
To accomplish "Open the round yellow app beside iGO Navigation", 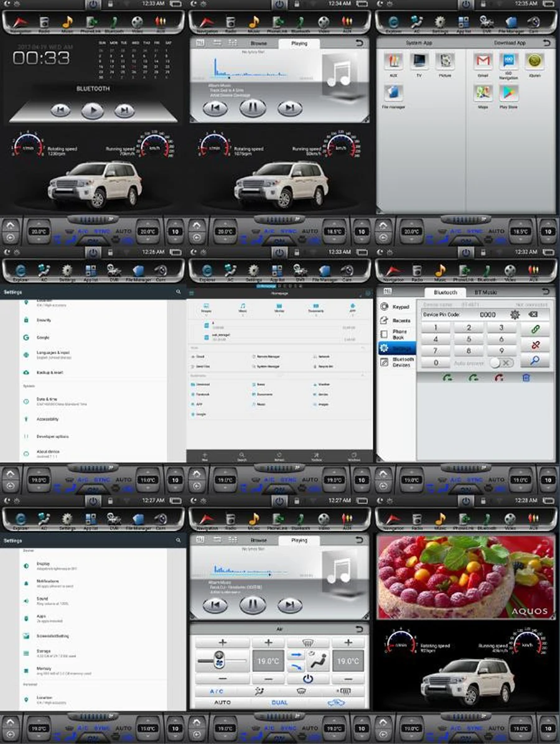I will point(534,62).
